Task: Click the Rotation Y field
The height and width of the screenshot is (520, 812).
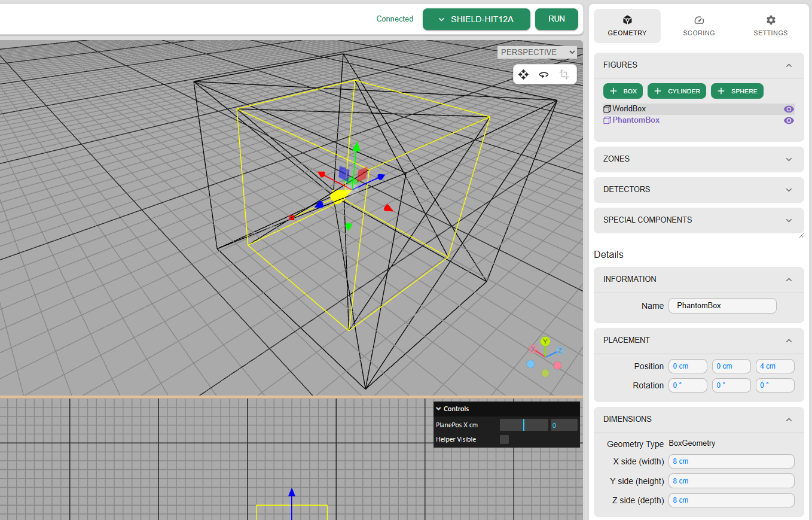Action: (731, 385)
